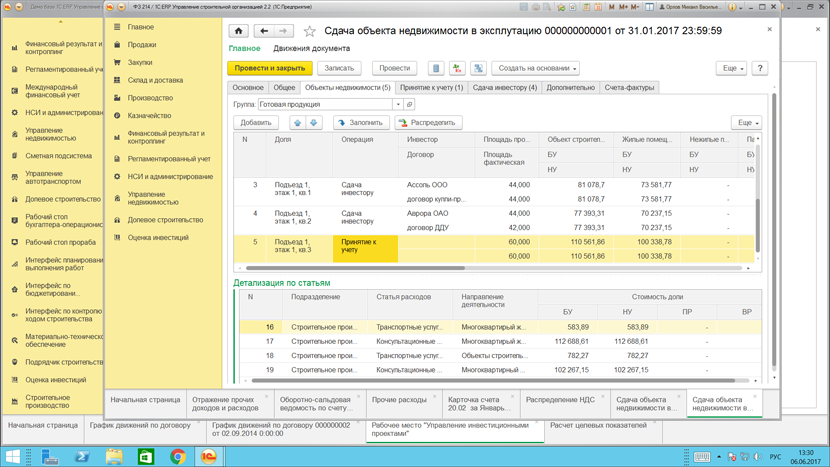Open the document report icon next to Провести
Screen dimensions: 830x467
[x=436, y=68]
